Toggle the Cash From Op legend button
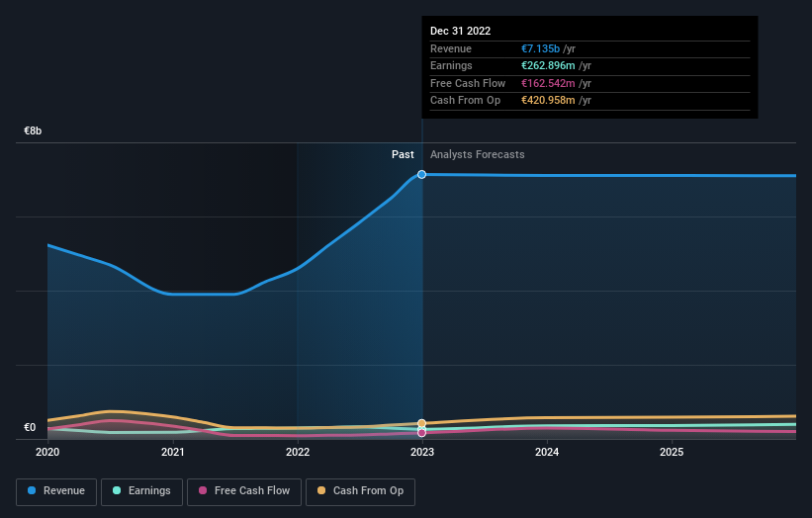Image resolution: width=812 pixels, height=518 pixels. click(360, 491)
